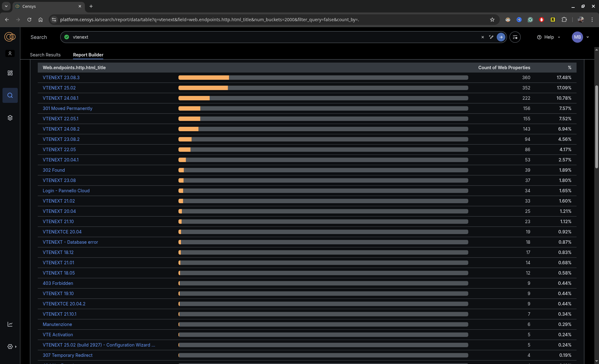The width and height of the screenshot is (599, 364).
Task: Select the Report Builder tab
Action: (88, 55)
